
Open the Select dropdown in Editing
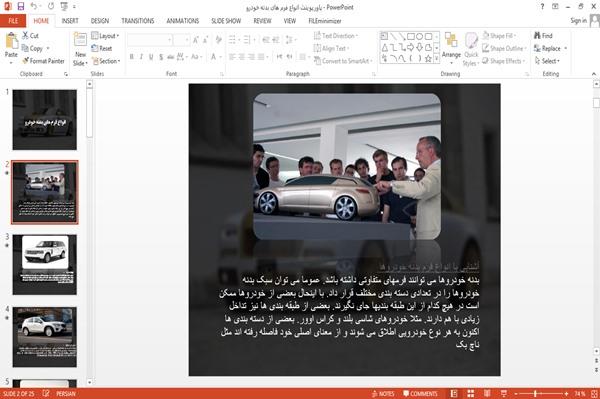point(547,61)
